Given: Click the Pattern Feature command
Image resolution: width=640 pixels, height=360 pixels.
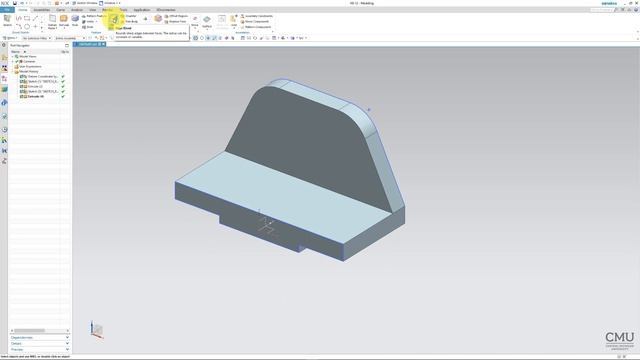Looking at the screenshot, I should click(x=93, y=16).
